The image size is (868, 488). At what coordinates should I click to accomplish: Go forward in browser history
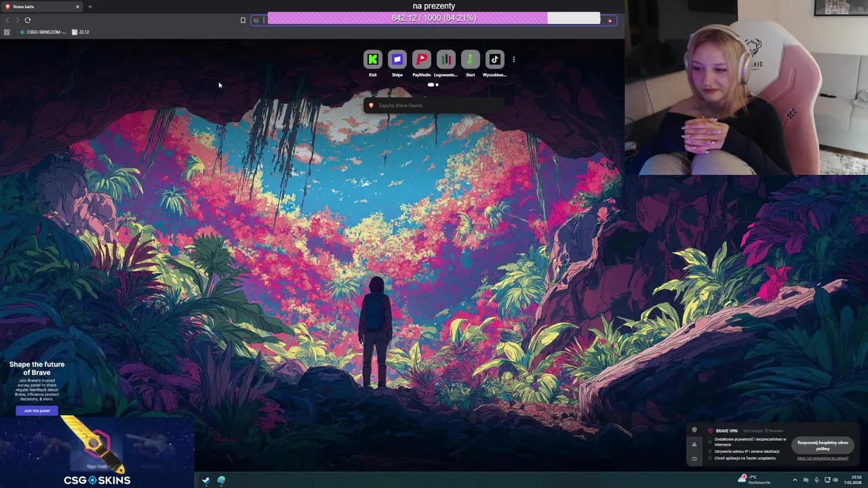pos(17,20)
